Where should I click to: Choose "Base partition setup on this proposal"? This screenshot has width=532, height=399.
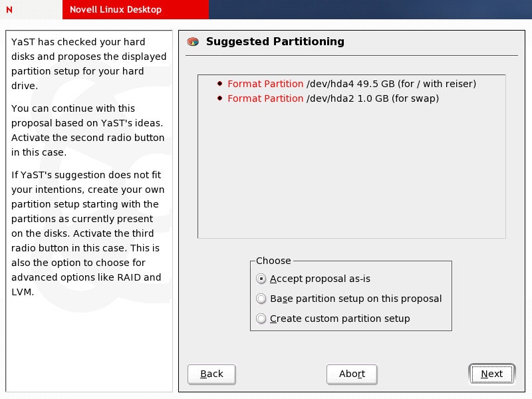261,299
